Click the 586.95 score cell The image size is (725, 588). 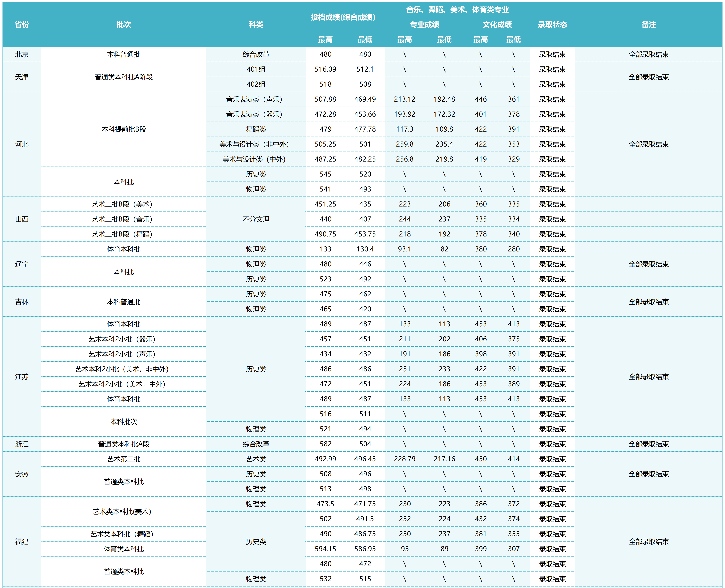tap(365, 549)
